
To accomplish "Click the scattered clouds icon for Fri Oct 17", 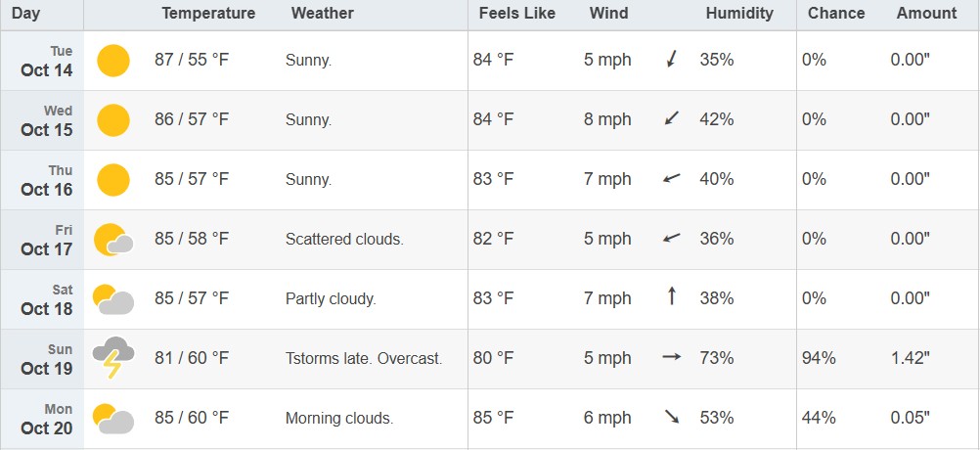I will click(x=113, y=240).
